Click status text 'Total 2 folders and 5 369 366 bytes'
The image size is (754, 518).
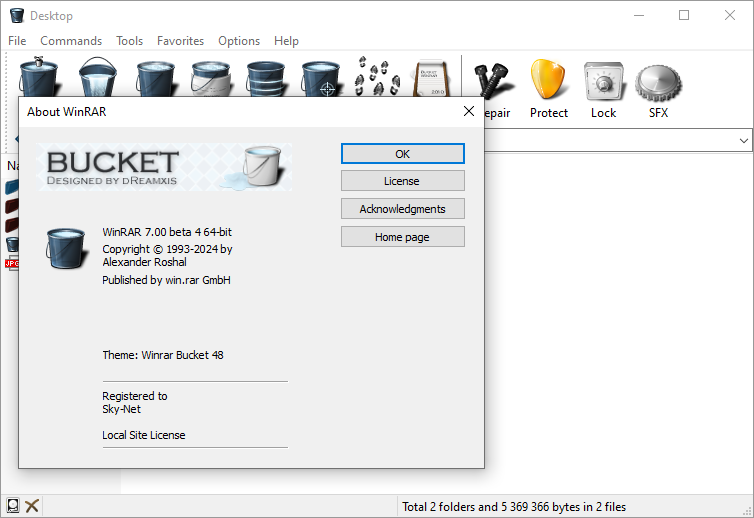514,507
